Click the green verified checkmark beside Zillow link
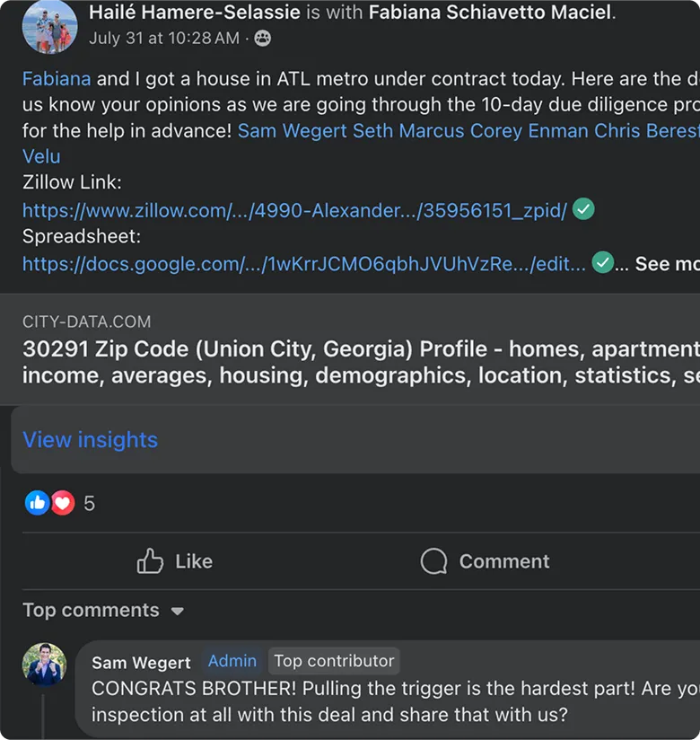 (x=583, y=210)
